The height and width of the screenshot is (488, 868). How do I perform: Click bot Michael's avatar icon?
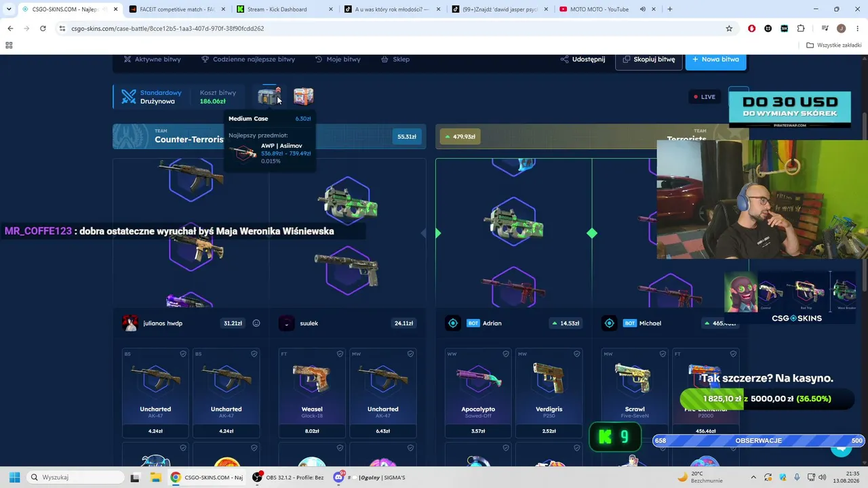tap(609, 323)
